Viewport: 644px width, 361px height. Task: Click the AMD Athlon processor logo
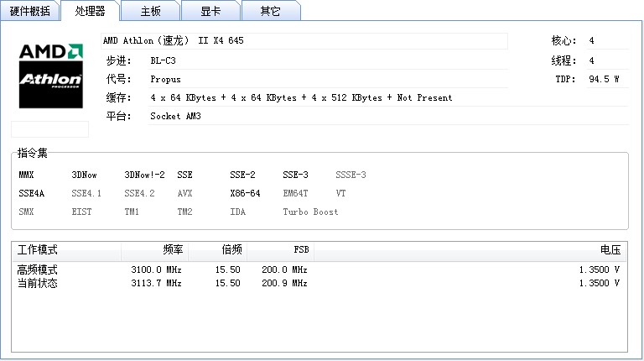(x=50, y=76)
